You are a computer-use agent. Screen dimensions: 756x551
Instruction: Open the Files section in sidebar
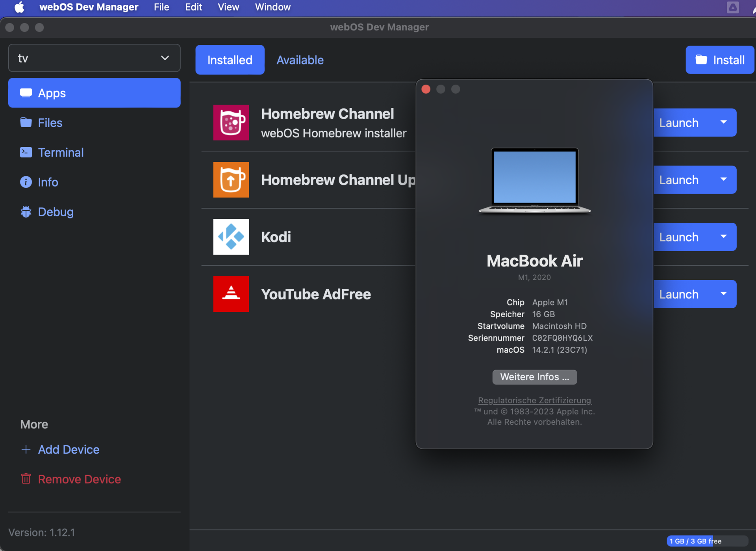[50, 123]
